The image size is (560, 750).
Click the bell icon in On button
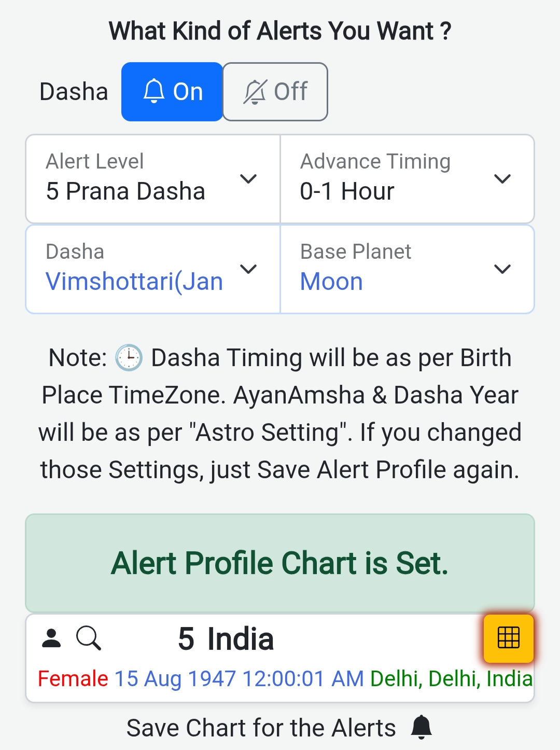coord(154,92)
